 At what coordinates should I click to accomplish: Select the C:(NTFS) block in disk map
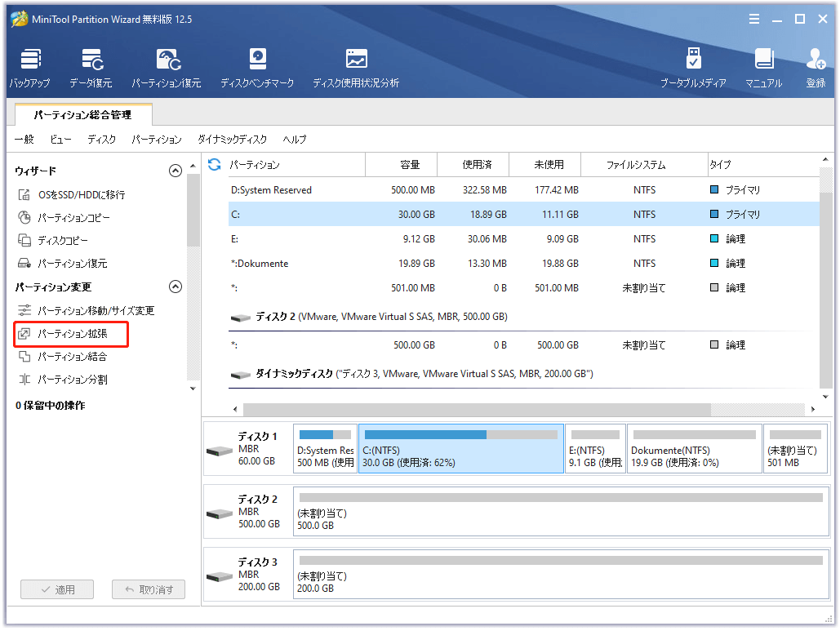coord(460,448)
